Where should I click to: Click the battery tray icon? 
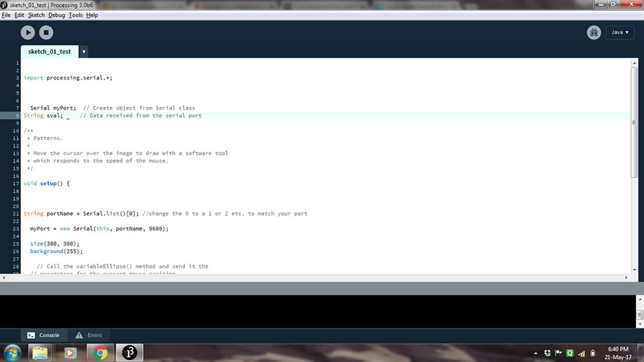coord(593,353)
